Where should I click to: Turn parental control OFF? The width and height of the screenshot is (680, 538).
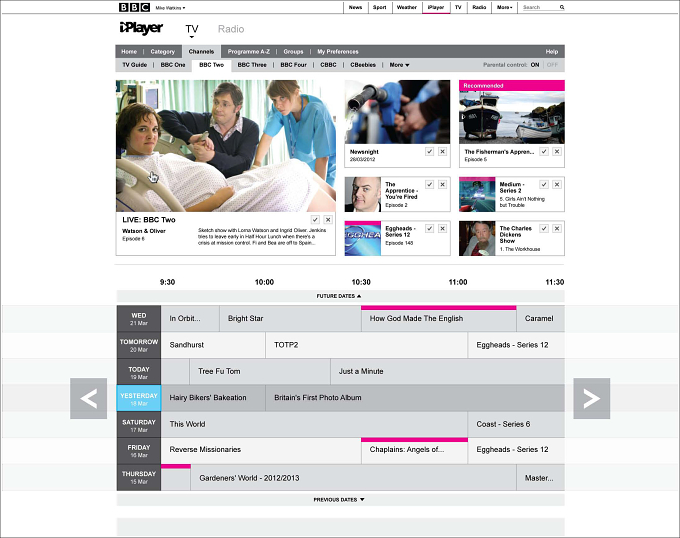pyautogui.click(x=552, y=65)
